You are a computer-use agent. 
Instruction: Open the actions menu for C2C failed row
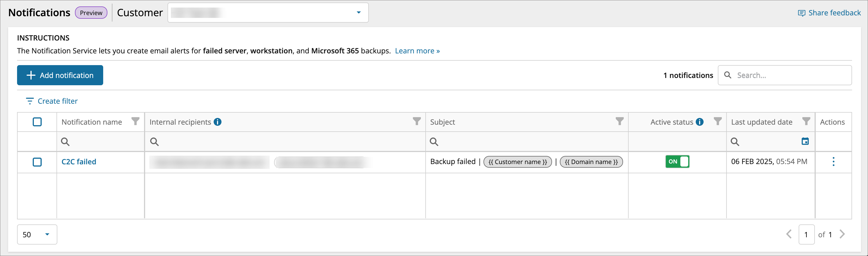(833, 162)
